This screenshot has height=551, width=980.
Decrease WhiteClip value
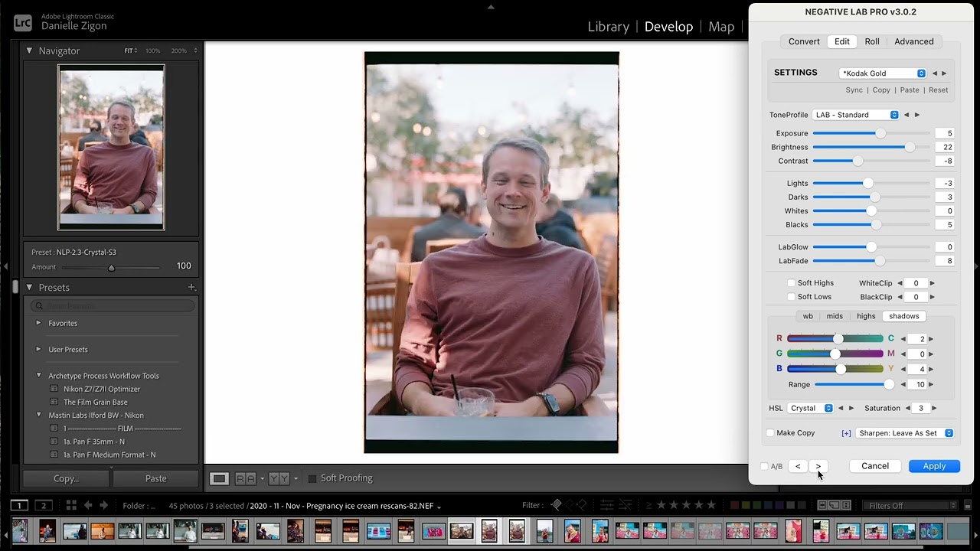pos(900,283)
